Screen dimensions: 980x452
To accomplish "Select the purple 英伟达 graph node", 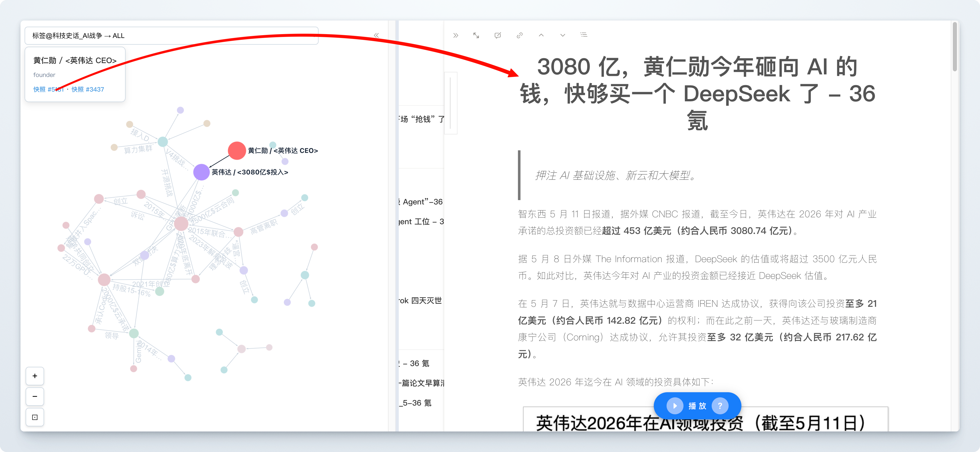I will (201, 172).
